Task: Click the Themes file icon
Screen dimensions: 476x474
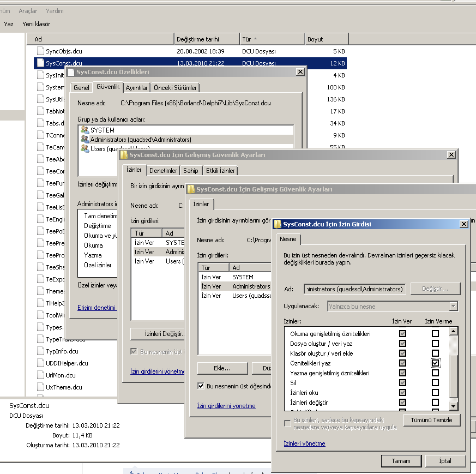Action: [40, 291]
